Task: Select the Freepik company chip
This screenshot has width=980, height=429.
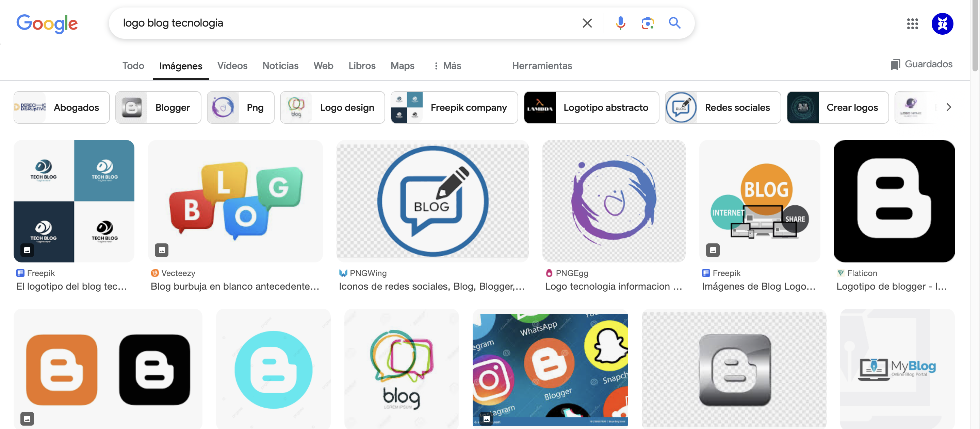Action: click(454, 107)
